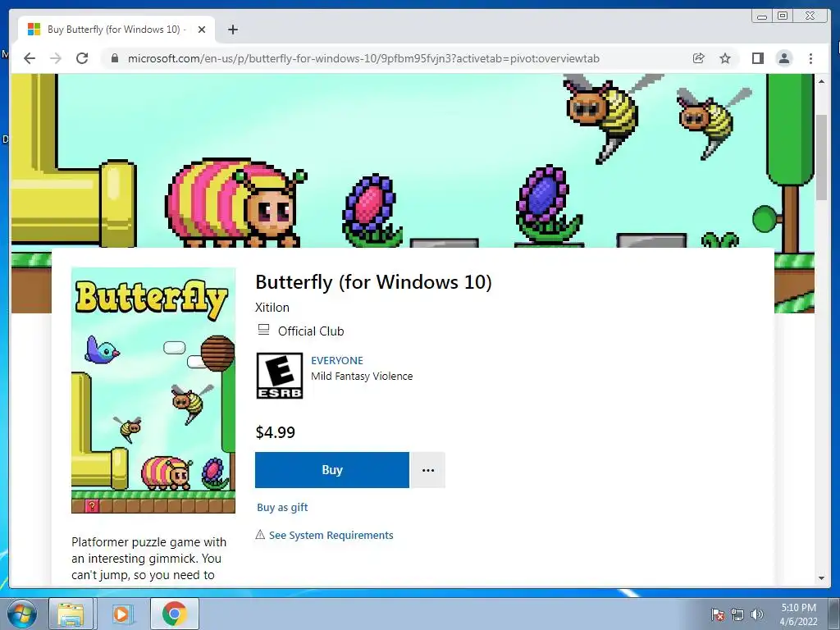Click the page scrollbar down arrow

click(821, 578)
